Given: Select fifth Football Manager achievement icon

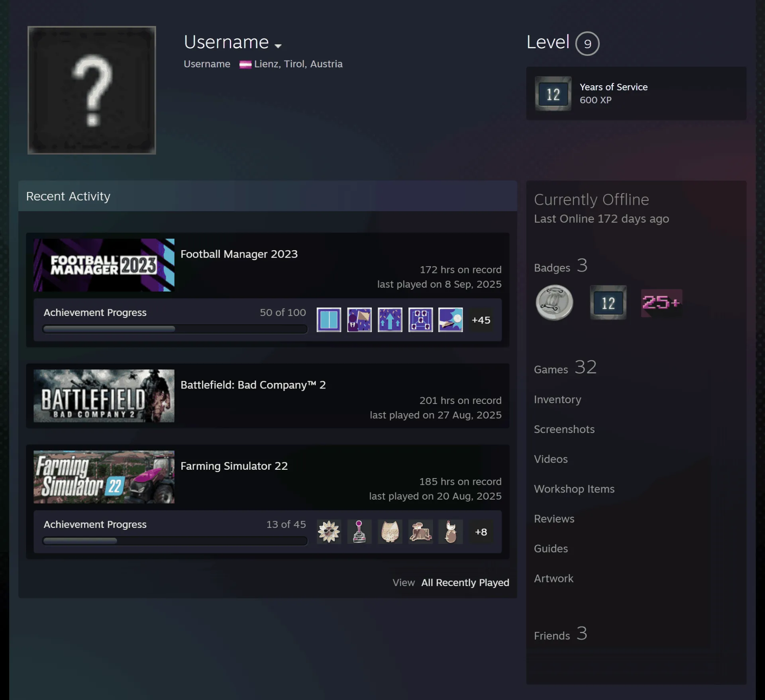Looking at the screenshot, I should [451, 320].
